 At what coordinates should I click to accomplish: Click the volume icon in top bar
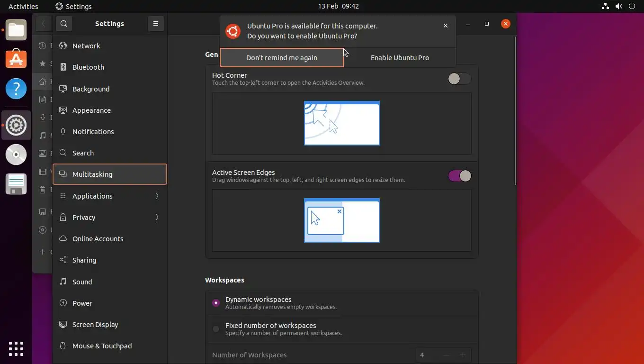click(618, 6)
